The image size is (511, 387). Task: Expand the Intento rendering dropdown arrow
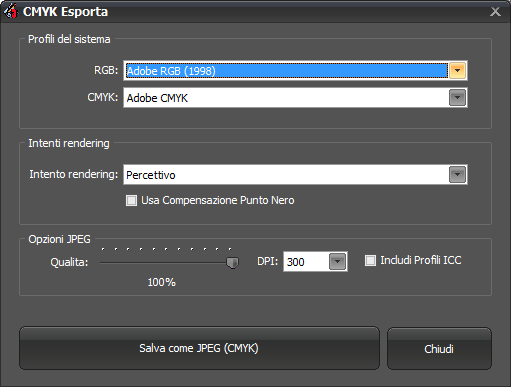point(457,175)
